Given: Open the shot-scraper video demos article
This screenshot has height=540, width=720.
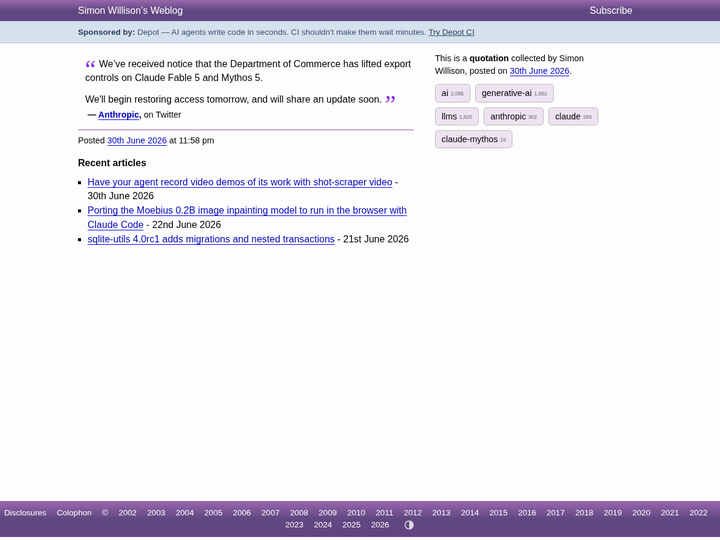Looking at the screenshot, I should click(x=240, y=182).
